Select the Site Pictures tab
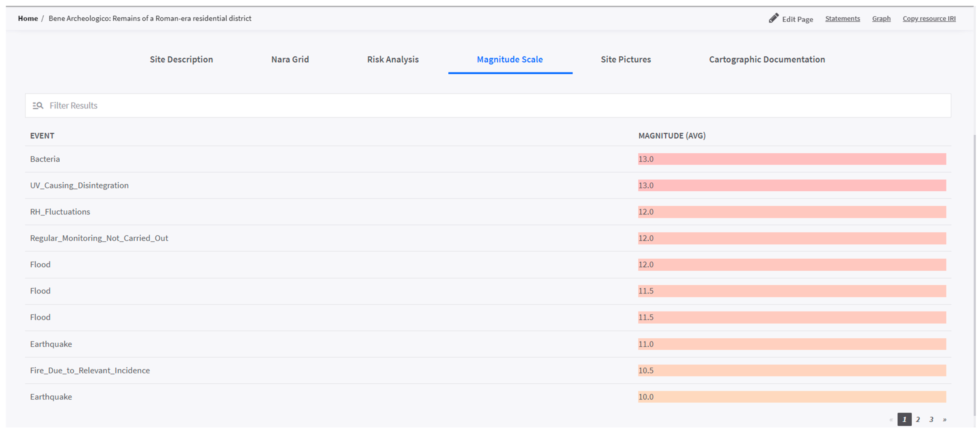This screenshot has width=980, height=433. (626, 59)
